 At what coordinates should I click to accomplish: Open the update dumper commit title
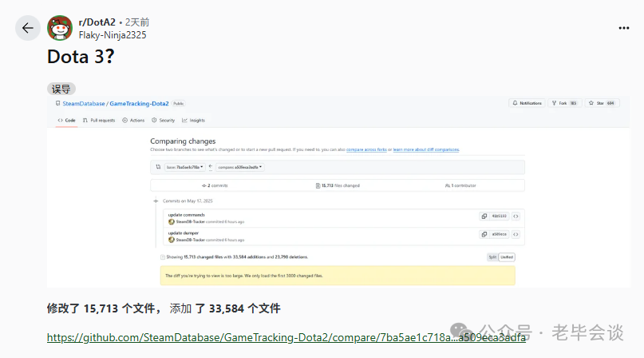point(184,233)
